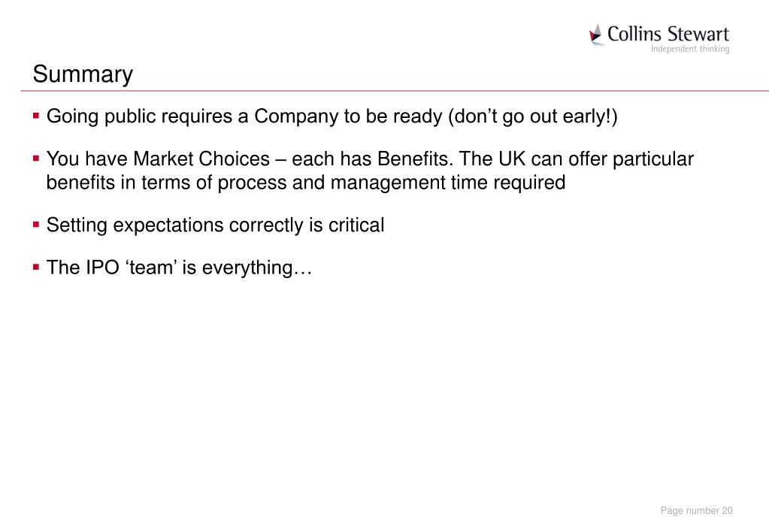Click the Page number 20 footer

pyautogui.click(x=696, y=510)
